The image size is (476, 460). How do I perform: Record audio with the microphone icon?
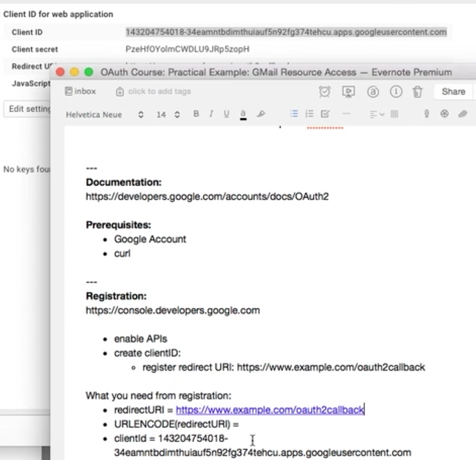coord(427,114)
